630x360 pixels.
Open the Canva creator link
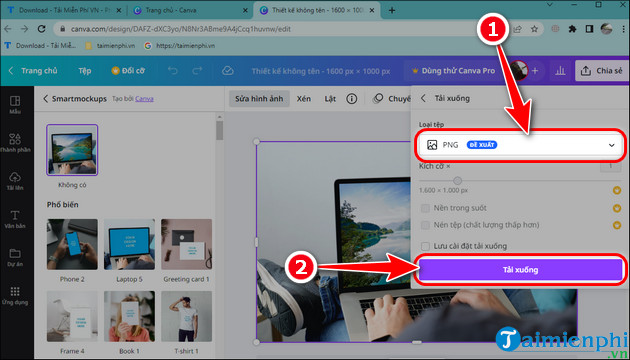144,99
